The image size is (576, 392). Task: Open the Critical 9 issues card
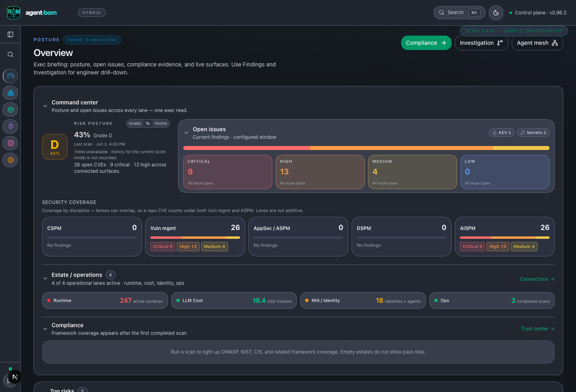click(x=228, y=172)
